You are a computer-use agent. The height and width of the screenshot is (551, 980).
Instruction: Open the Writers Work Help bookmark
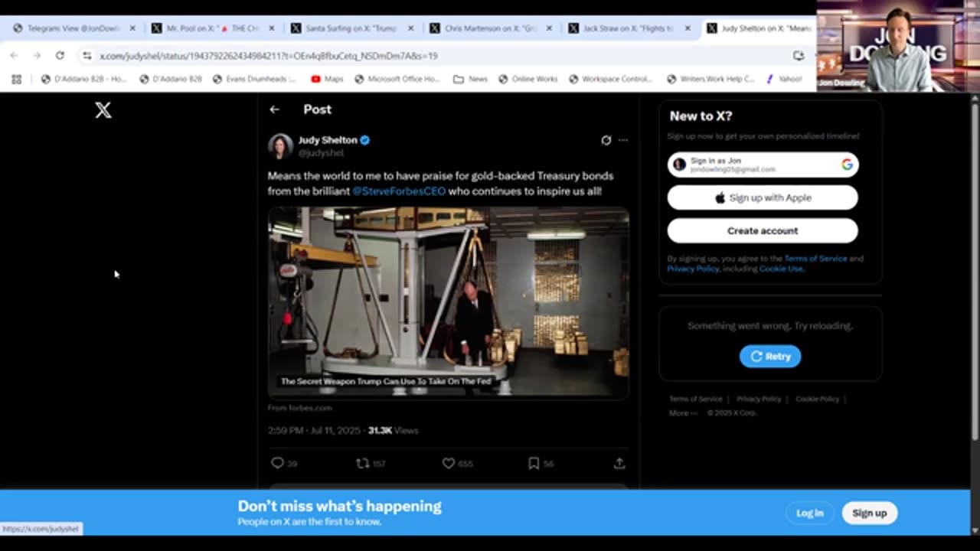[x=711, y=79]
